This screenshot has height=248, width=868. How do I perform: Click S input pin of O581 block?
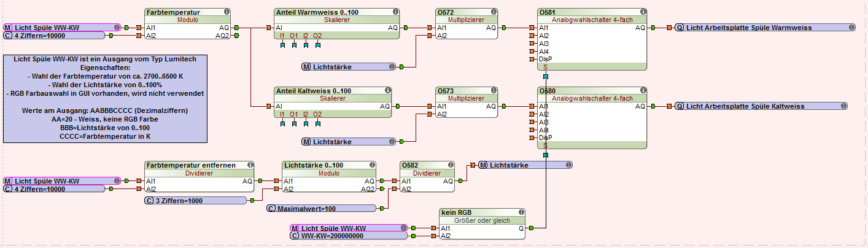click(x=545, y=76)
